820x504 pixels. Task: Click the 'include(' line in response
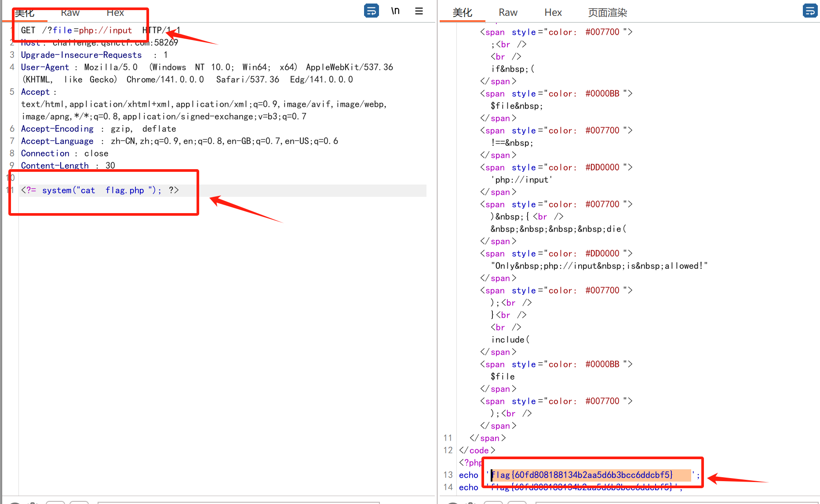coord(510,340)
